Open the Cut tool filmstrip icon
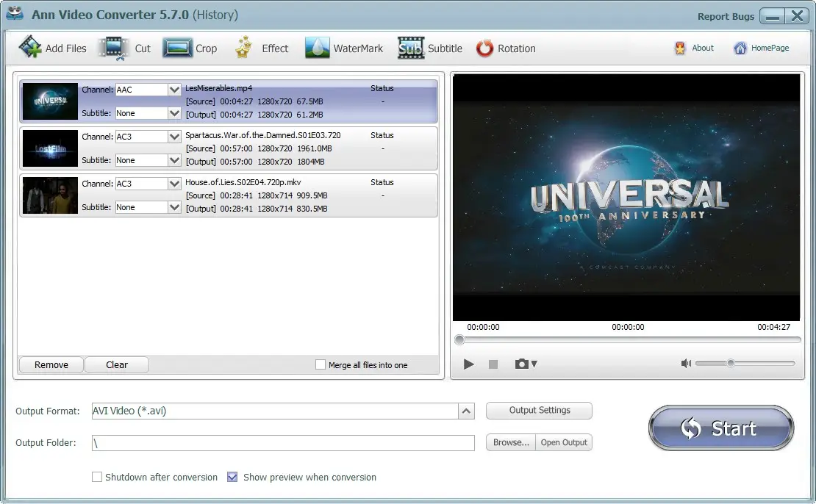Viewport: 816px width, 504px height. click(x=113, y=48)
